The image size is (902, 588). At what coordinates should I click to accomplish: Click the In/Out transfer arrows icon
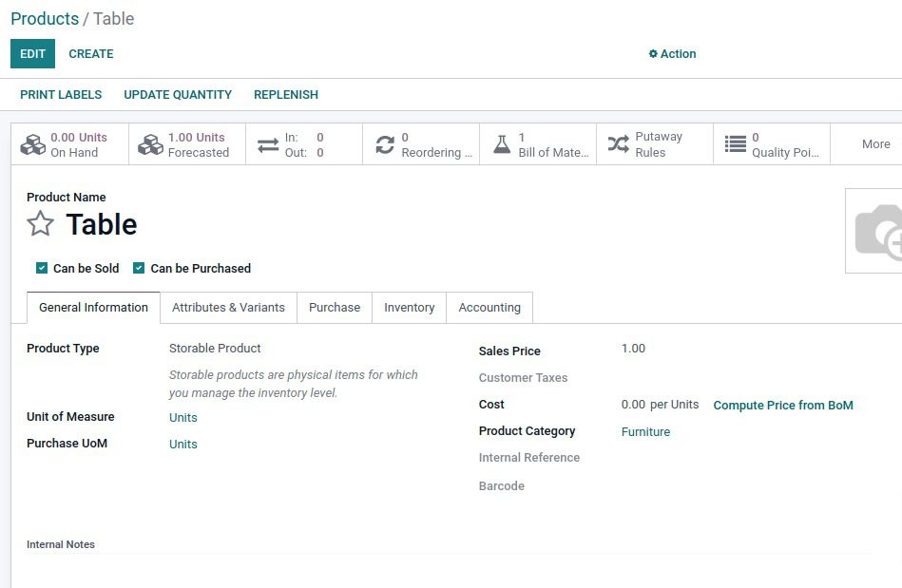tap(268, 145)
